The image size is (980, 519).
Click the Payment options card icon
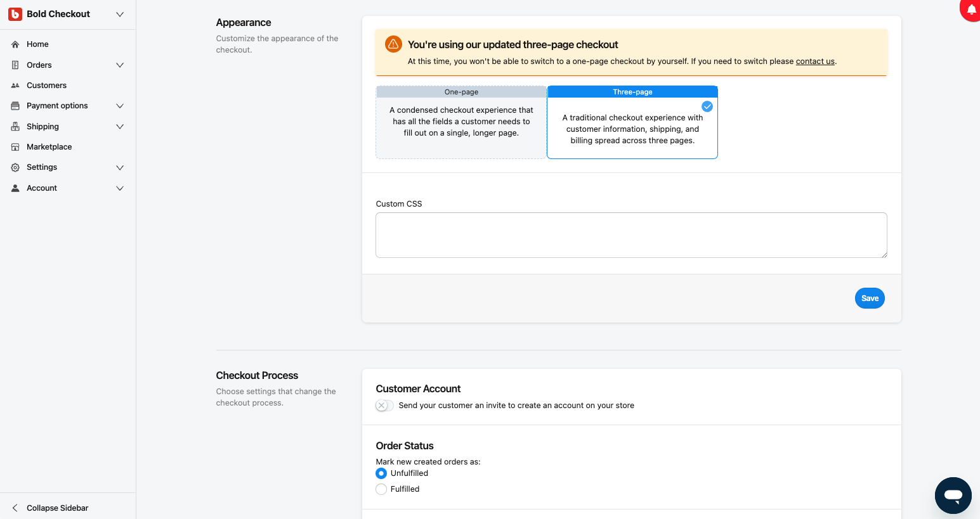[15, 106]
